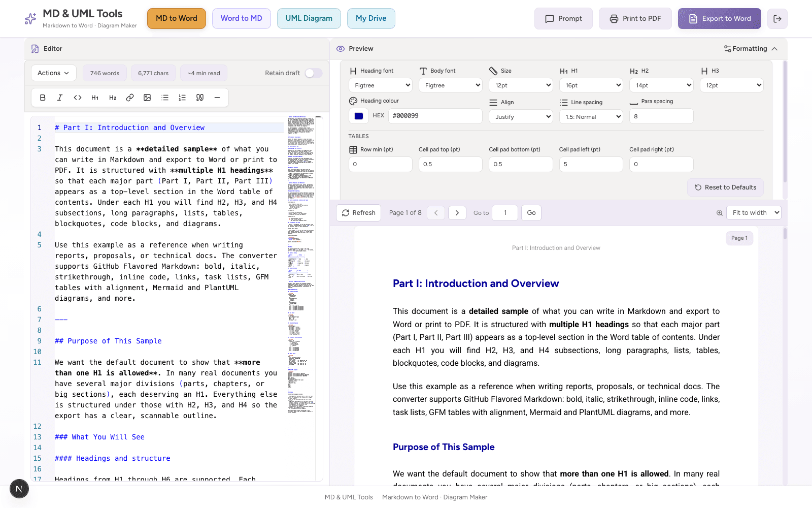Open the Heading font dropdown

(x=381, y=85)
